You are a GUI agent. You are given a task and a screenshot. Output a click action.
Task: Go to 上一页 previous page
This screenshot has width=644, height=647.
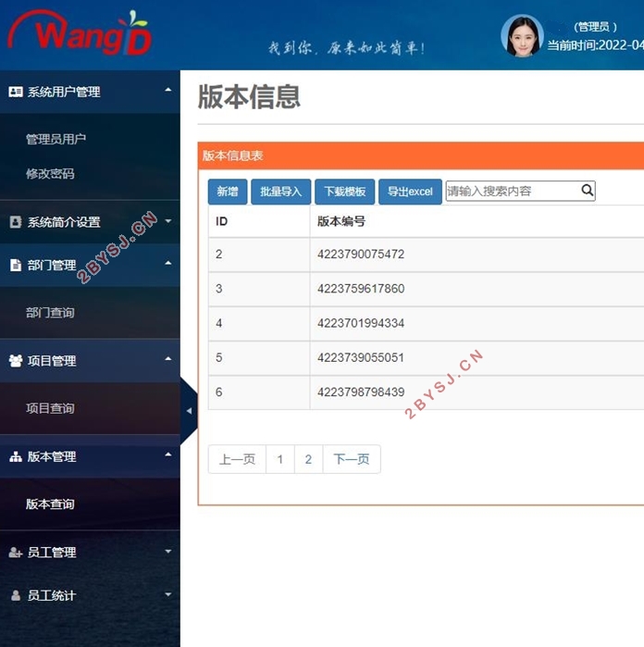pyautogui.click(x=237, y=459)
